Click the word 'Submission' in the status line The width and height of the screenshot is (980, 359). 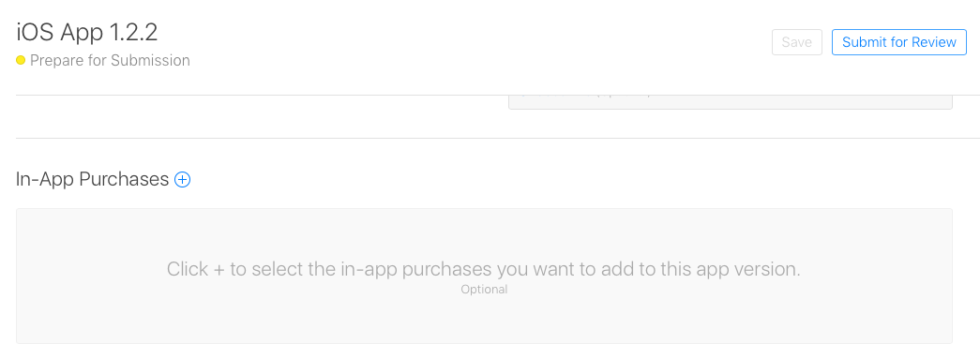(x=150, y=61)
